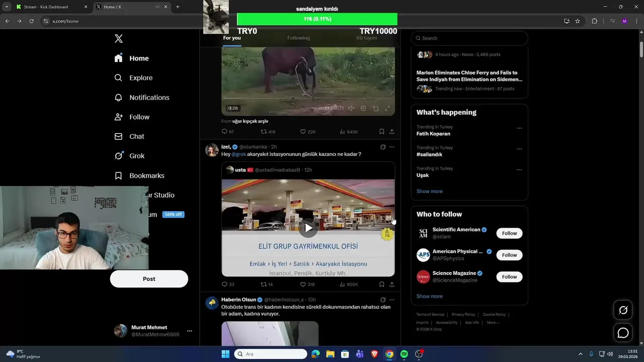This screenshot has height=362, width=644.
Task: Open options for Fatih Koparan trend
Action: 519,128
